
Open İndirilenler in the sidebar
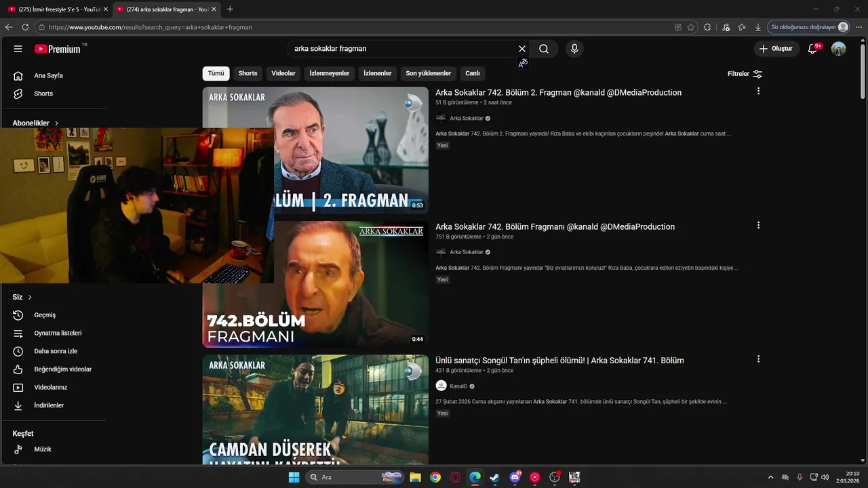pyautogui.click(x=49, y=405)
